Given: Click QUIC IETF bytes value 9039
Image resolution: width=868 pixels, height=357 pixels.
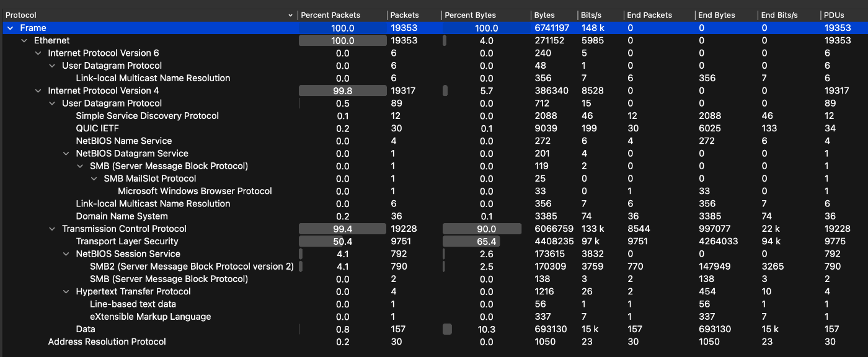Looking at the screenshot, I should pos(545,128).
